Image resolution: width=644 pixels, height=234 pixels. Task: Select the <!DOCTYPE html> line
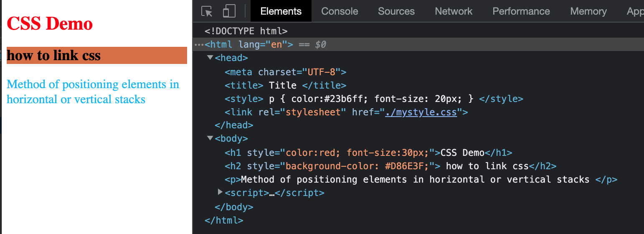click(x=246, y=31)
